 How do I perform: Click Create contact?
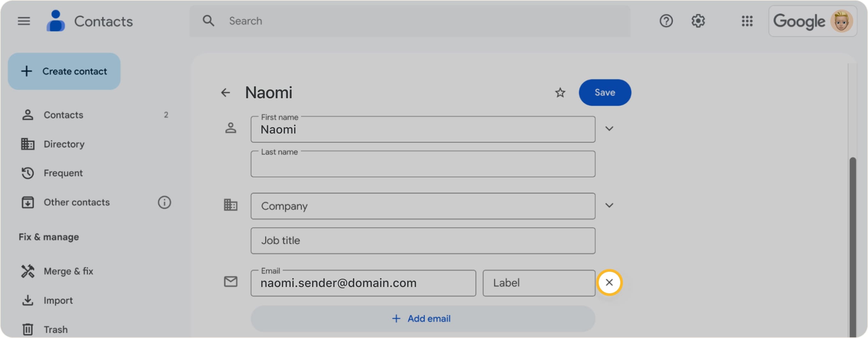point(64,71)
